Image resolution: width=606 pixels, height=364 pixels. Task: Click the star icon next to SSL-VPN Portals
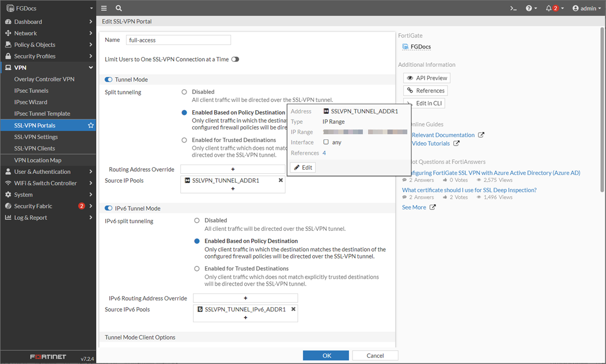90,125
